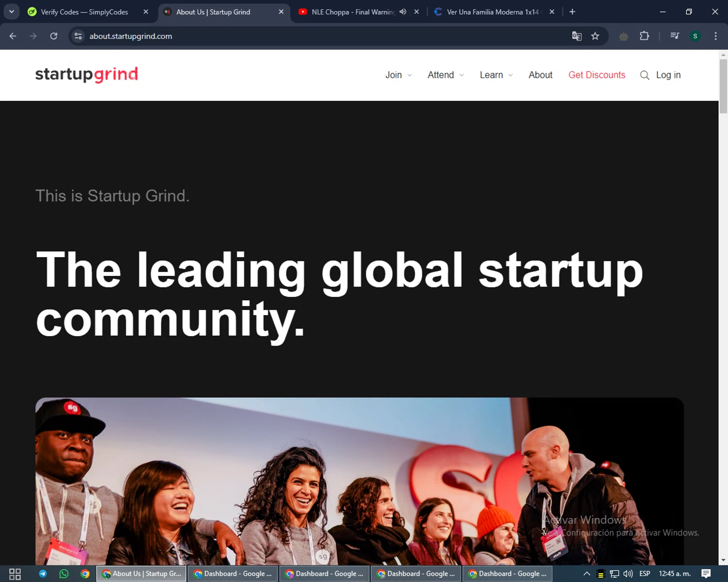
Task: Close the NLE Choppa tab
Action: click(416, 12)
